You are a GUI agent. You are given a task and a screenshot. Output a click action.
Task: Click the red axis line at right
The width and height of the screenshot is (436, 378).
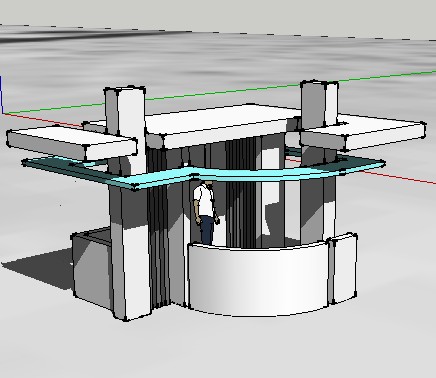tap(400, 177)
